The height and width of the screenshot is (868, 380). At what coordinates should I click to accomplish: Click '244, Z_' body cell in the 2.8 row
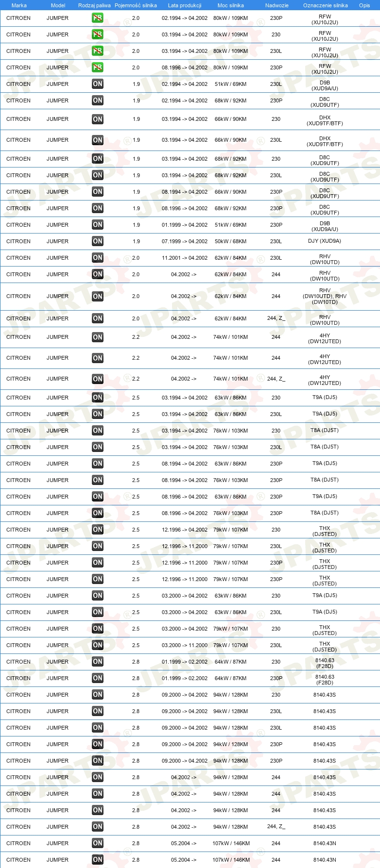coord(276,827)
